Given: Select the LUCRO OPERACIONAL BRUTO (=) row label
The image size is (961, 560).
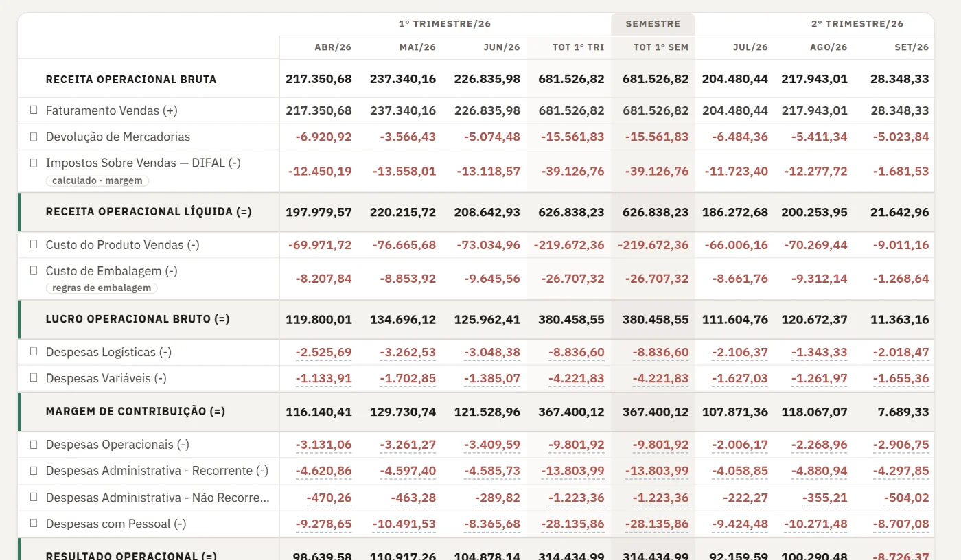Looking at the screenshot, I should point(138,319).
